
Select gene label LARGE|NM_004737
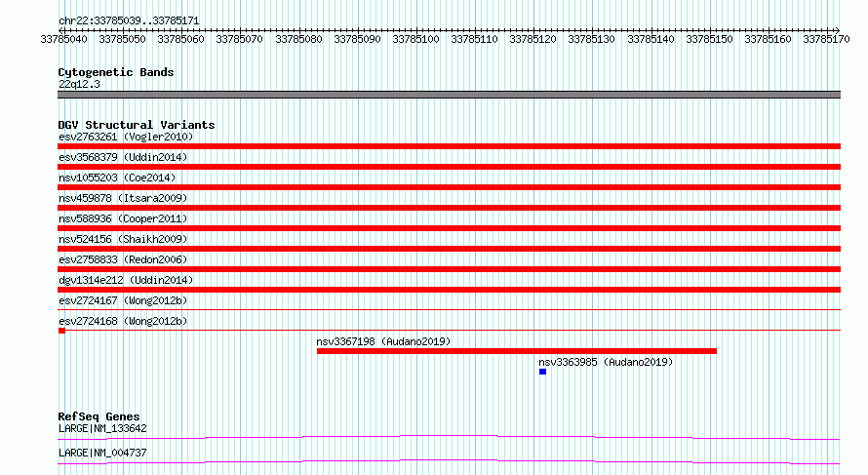[102, 453]
